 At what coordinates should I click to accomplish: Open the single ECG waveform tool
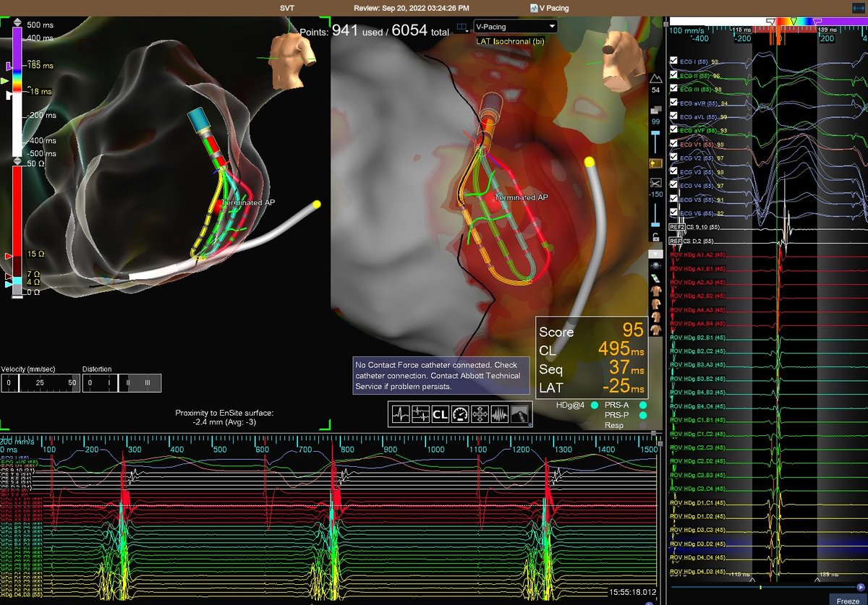click(401, 414)
